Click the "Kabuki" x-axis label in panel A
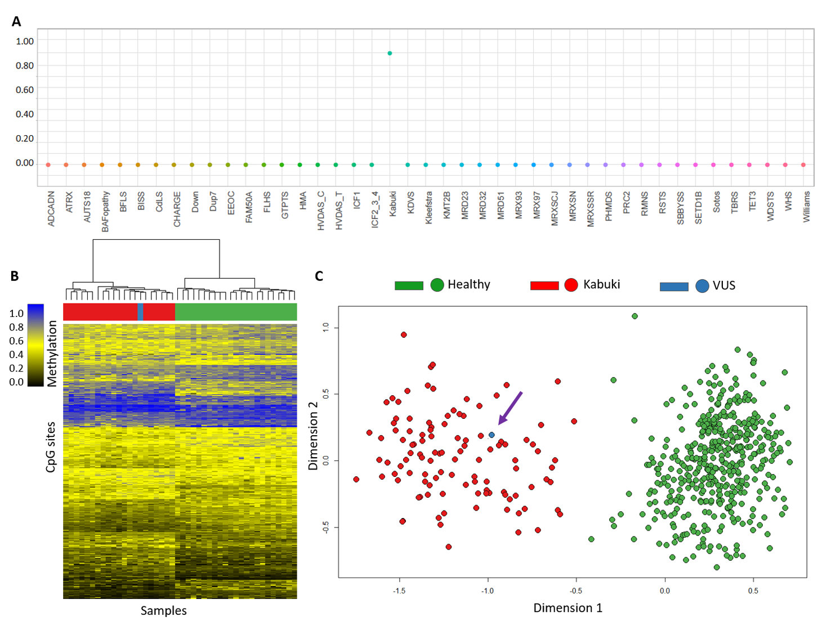840x639 pixels. [x=393, y=203]
